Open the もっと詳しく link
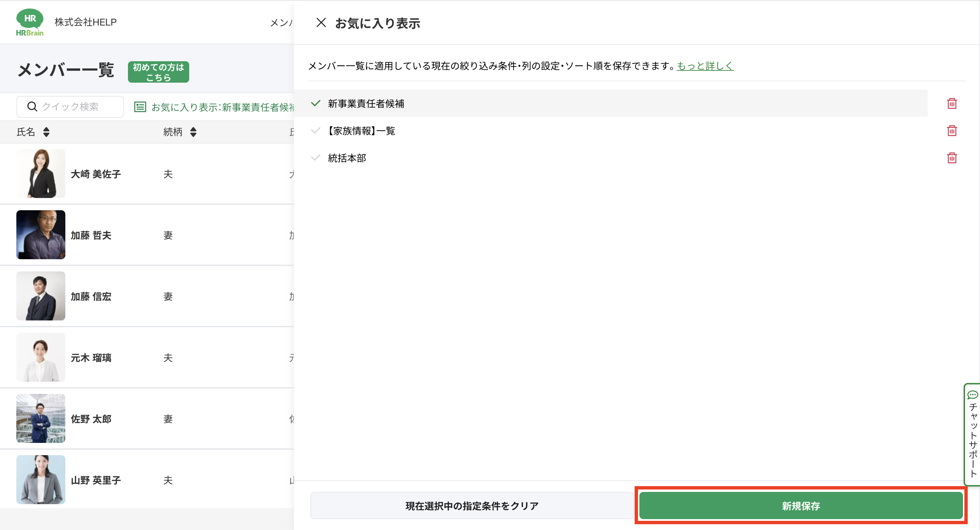 705,66
